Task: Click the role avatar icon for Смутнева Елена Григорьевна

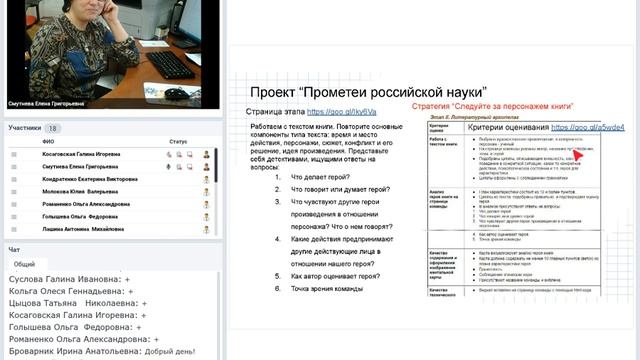Action: click(x=207, y=167)
